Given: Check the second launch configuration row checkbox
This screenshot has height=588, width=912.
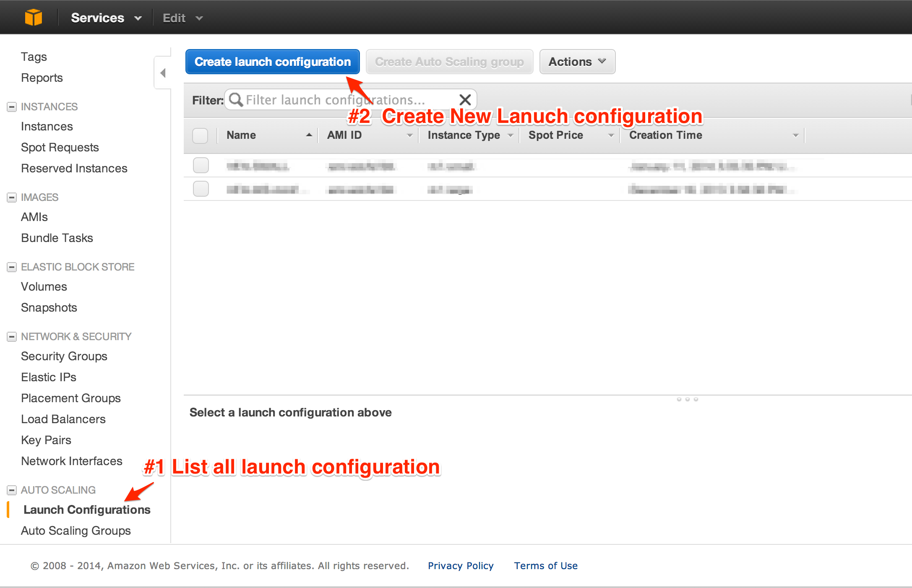Looking at the screenshot, I should point(201,189).
